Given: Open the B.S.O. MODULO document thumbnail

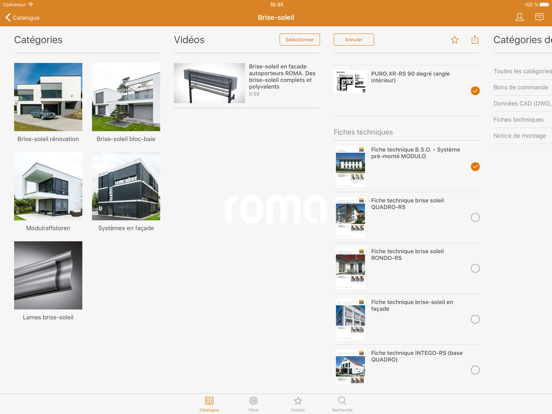Looking at the screenshot, I should click(x=350, y=166).
